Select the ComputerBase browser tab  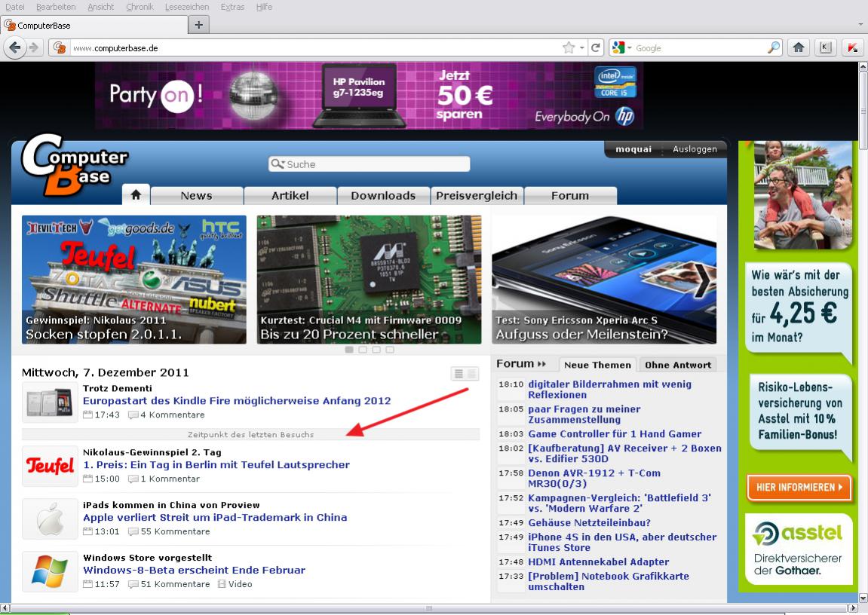pos(94,25)
